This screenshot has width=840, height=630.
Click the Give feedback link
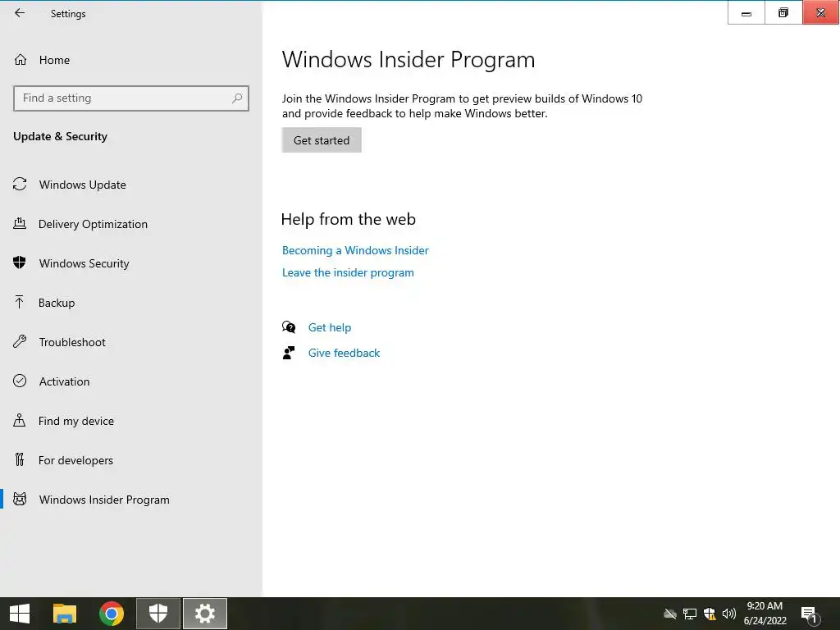pos(344,353)
